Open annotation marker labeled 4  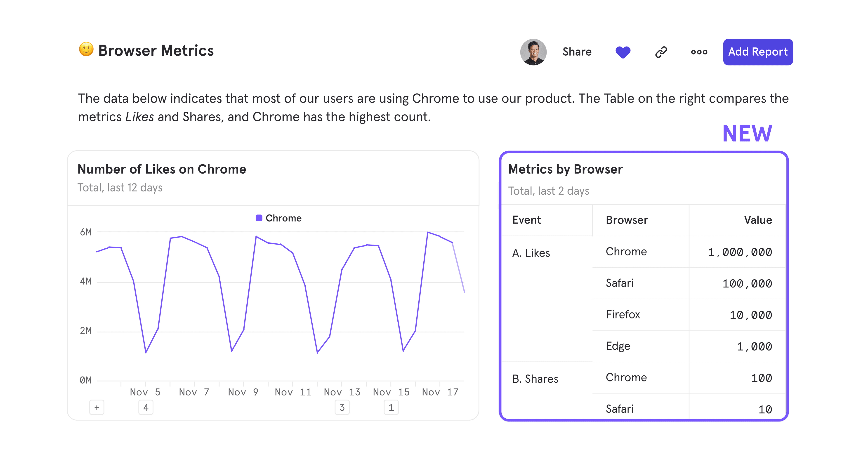tap(146, 408)
